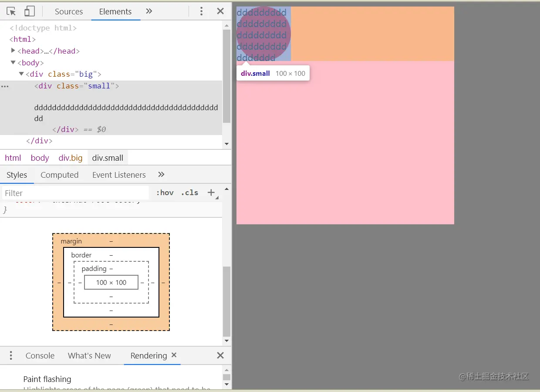Toggle the :hov element state panel
This screenshot has width=540, height=392.
[165, 193]
